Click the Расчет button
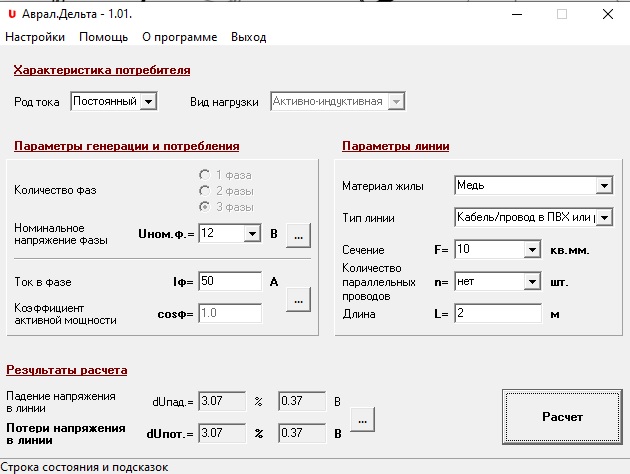The height and width of the screenshot is (474, 630). pos(562,417)
